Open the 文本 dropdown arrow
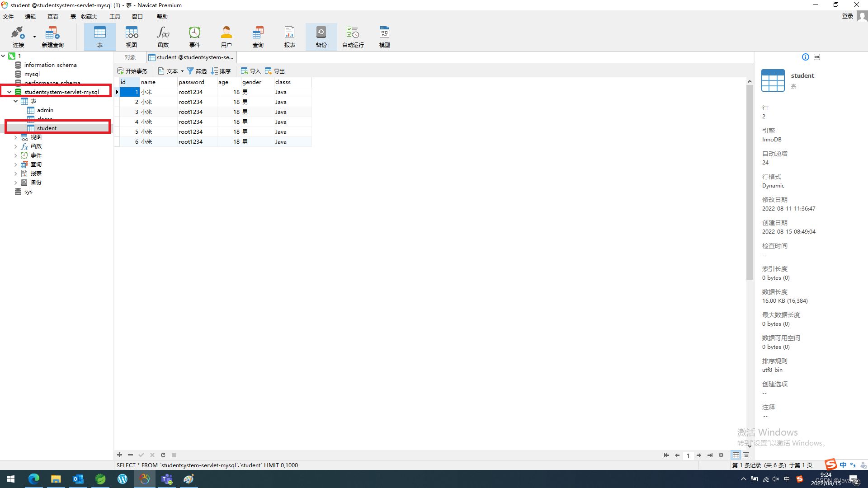The image size is (868, 488). coord(183,71)
